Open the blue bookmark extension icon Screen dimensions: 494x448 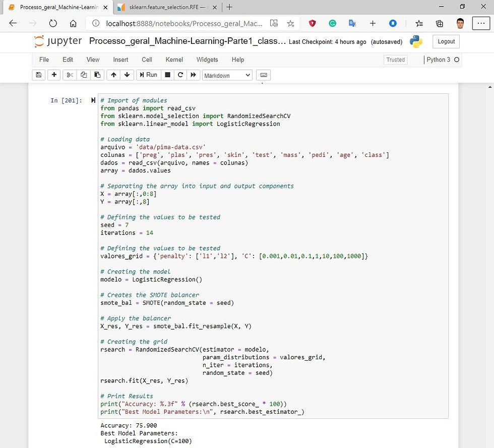point(393,23)
